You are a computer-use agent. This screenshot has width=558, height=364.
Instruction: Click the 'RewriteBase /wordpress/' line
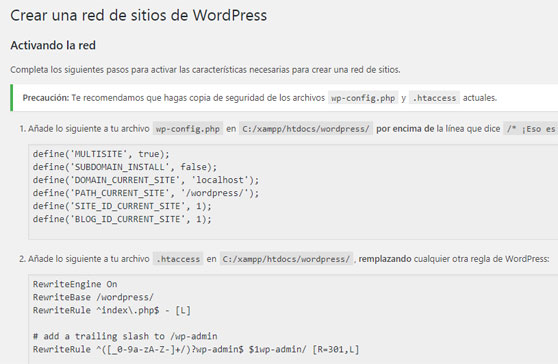click(93, 297)
